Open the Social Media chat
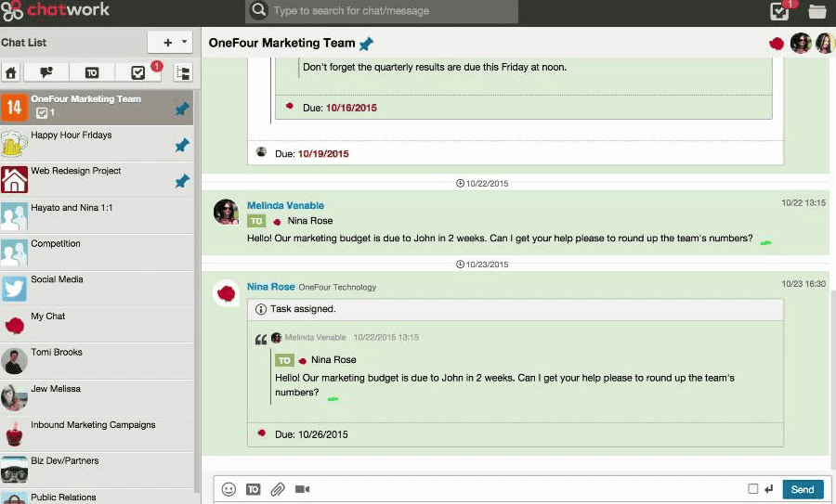 [97, 289]
